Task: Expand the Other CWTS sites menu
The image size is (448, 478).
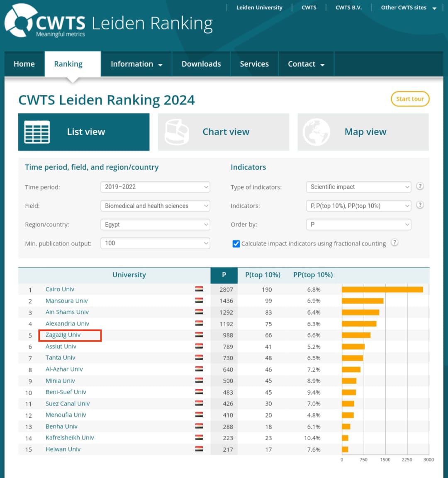Action: point(408,7)
